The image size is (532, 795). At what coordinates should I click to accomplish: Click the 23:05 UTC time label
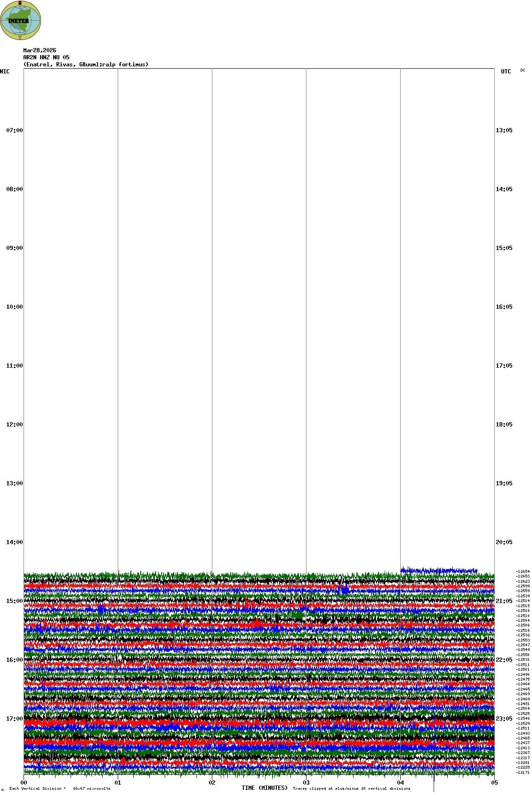pos(504,719)
